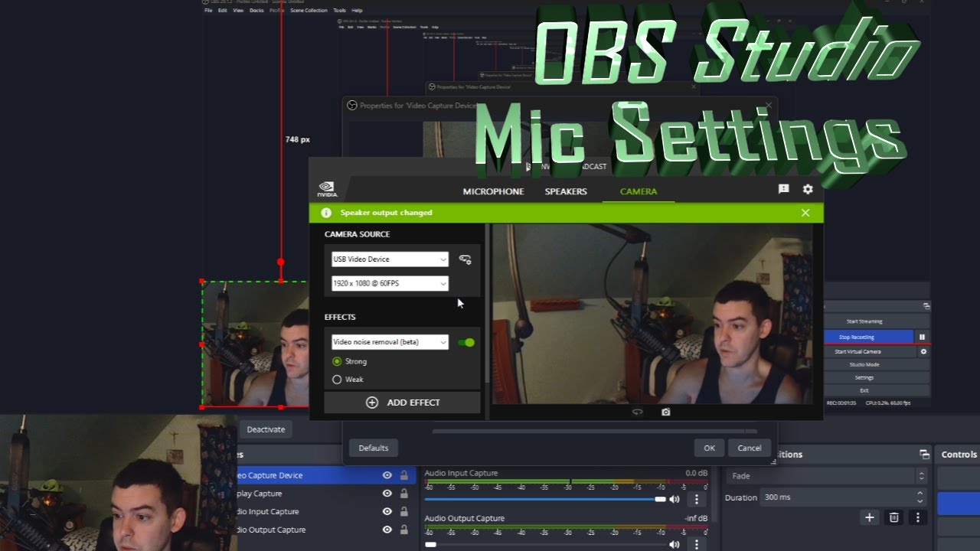The height and width of the screenshot is (551, 980).
Task: Click Stop Recording in the preview OBS window
Action: coord(856,337)
